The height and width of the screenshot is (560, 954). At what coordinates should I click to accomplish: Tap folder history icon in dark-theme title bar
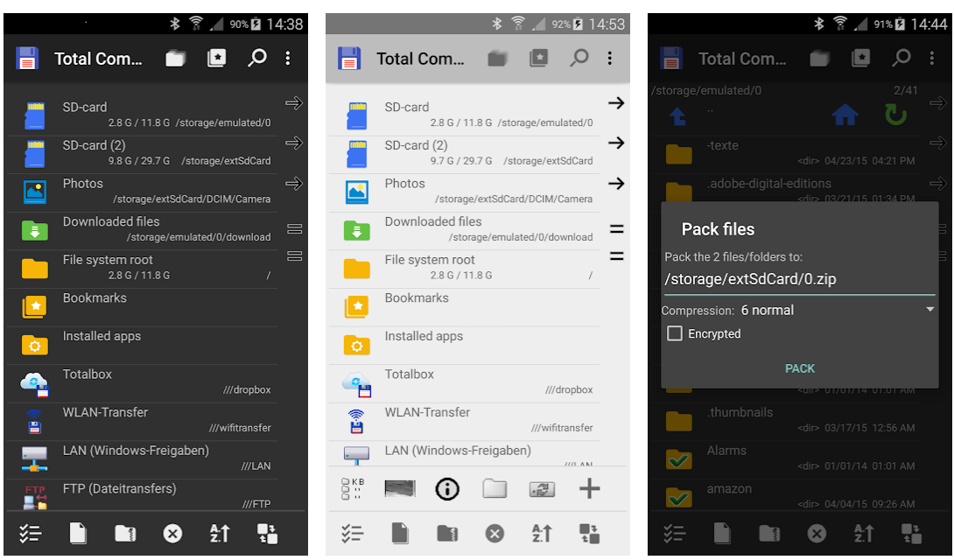tap(175, 59)
